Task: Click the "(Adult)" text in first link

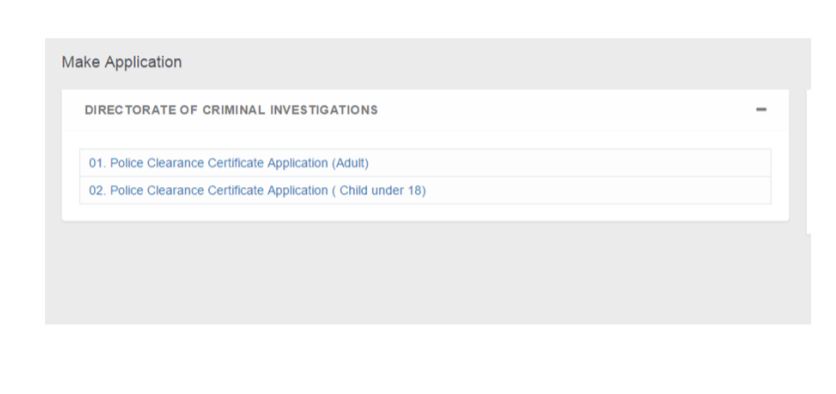Action: (x=350, y=163)
